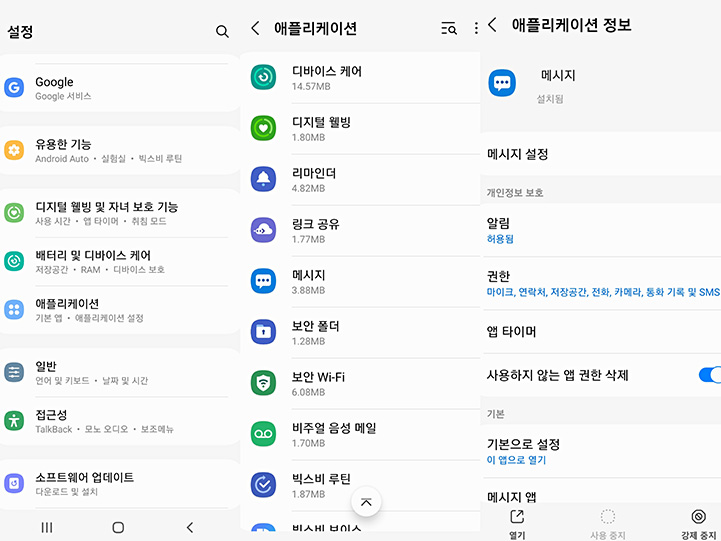Tap the back navigation button at bottom
Screen dimensions: 721x541
click(190, 527)
